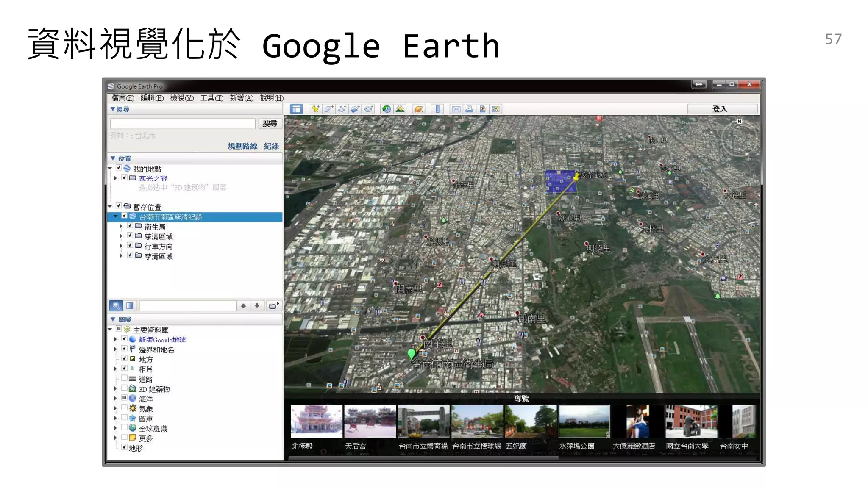Click the Print icon

point(469,109)
